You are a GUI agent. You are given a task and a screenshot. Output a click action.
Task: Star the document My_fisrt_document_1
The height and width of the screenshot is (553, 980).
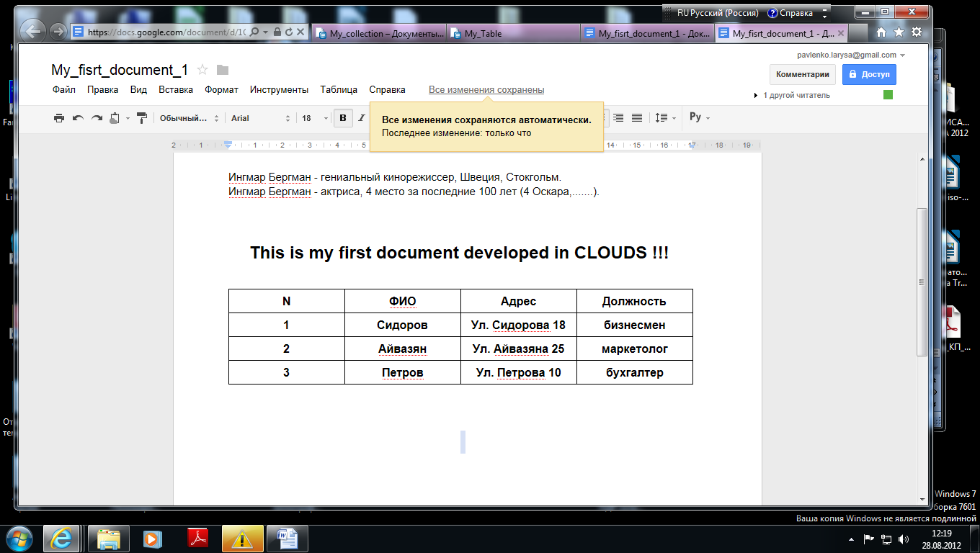[x=202, y=70]
